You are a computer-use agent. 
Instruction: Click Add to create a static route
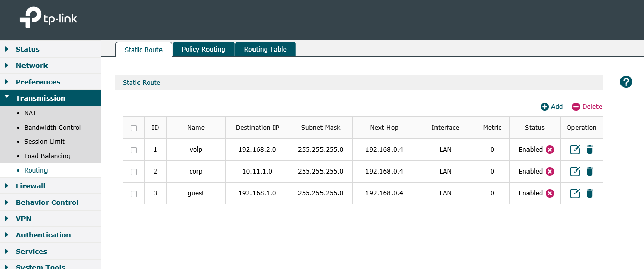coord(552,107)
